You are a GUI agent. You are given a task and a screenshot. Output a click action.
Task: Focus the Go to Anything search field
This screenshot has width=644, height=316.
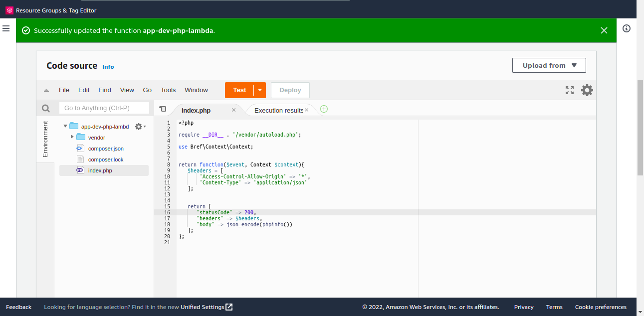(104, 108)
